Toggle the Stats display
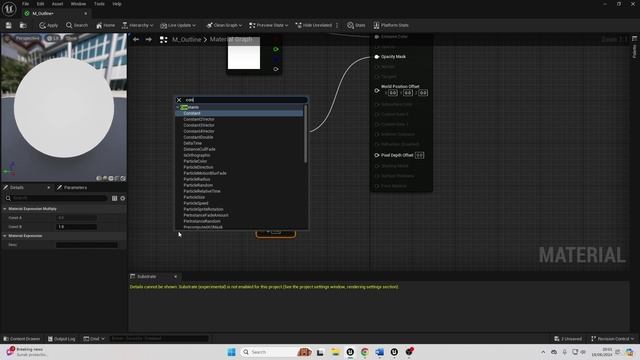640x360 pixels. (356, 25)
